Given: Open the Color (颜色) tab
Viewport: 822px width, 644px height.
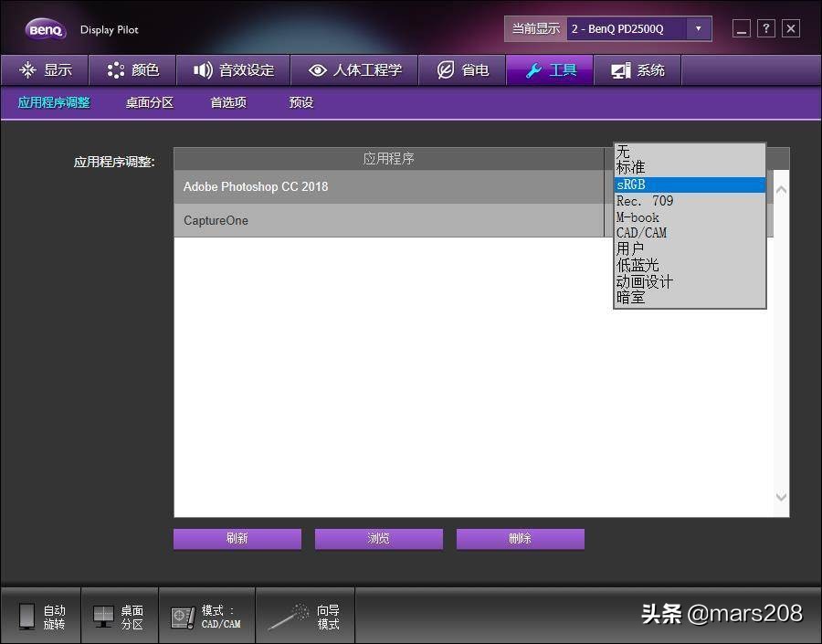Looking at the screenshot, I should click(x=133, y=70).
